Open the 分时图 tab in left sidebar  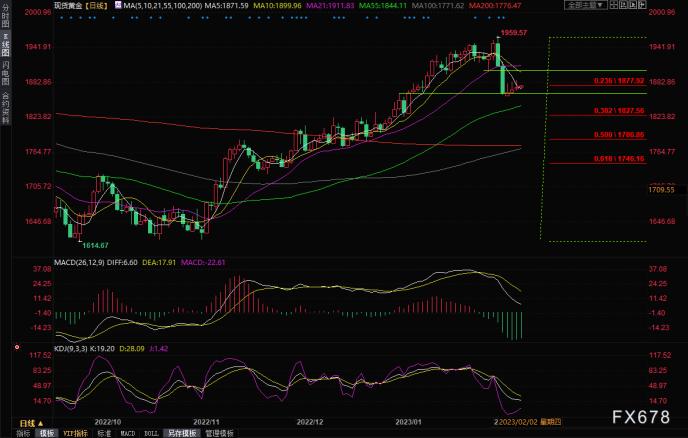5,16
